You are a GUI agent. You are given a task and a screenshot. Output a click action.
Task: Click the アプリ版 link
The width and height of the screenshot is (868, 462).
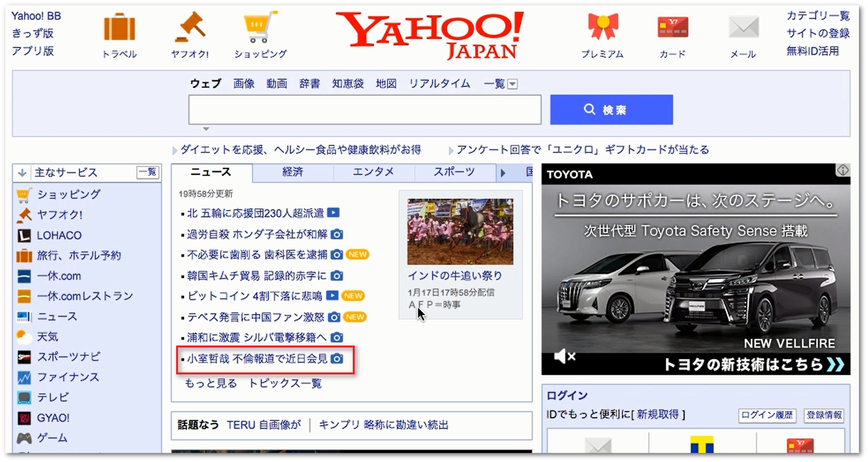32,51
